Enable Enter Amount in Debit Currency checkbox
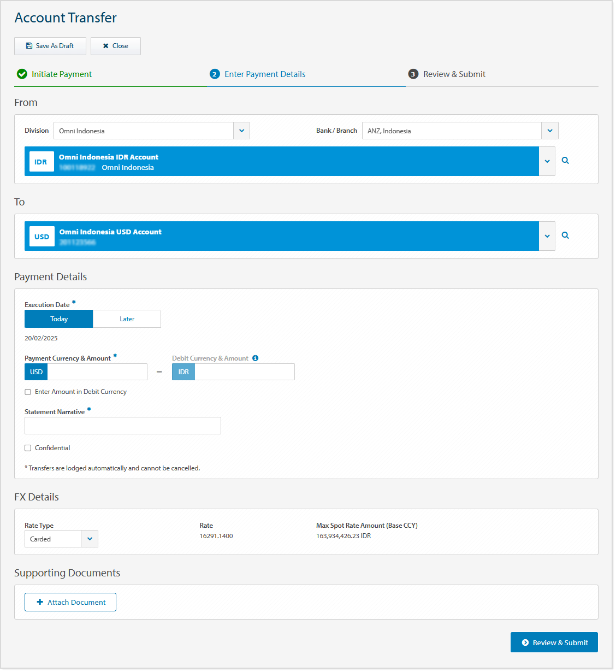The image size is (616, 672). [28, 392]
